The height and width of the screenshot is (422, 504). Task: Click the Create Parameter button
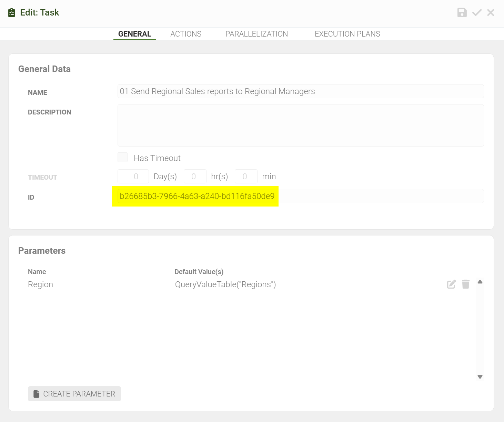pyautogui.click(x=74, y=394)
